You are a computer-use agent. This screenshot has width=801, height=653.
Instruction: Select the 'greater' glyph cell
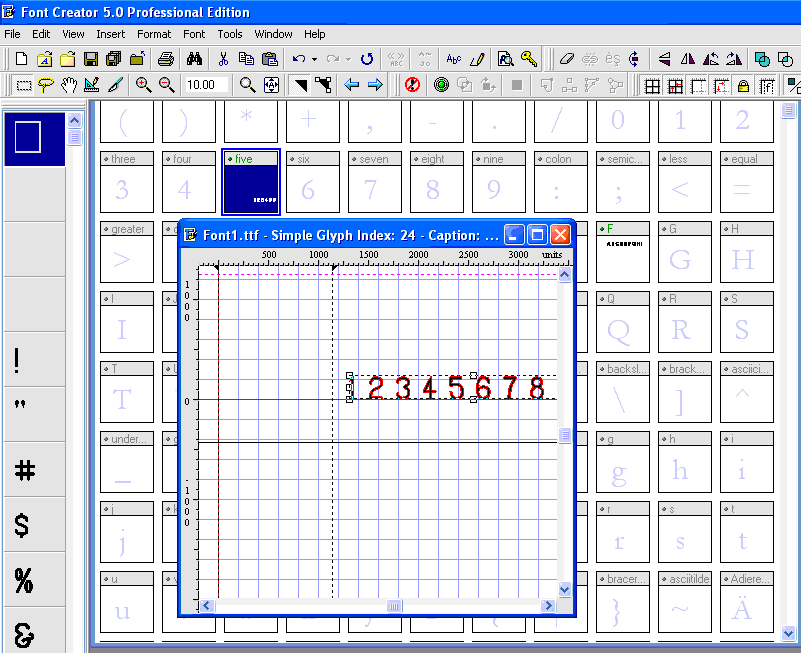[x=127, y=252]
